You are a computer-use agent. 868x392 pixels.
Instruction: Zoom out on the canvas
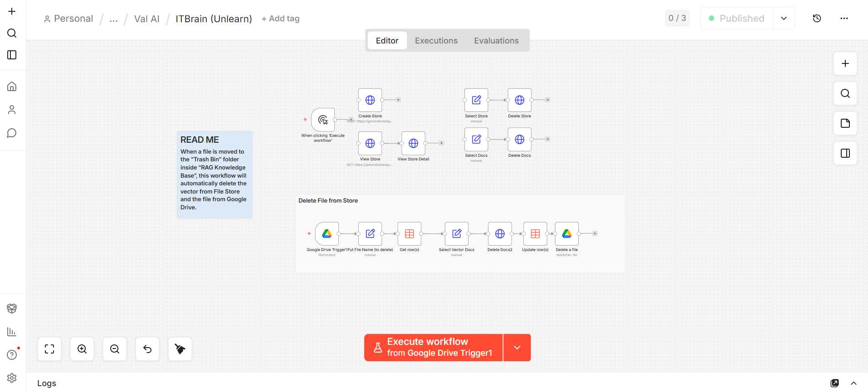(115, 349)
